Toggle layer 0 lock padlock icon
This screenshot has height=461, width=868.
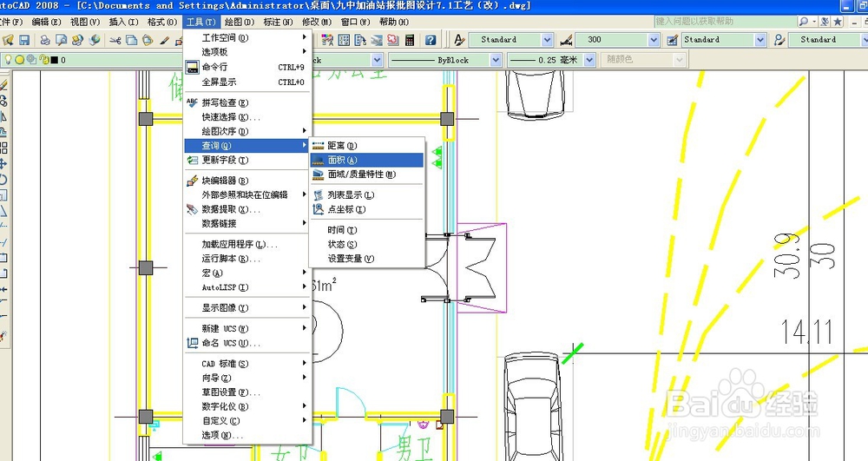[44, 59]
